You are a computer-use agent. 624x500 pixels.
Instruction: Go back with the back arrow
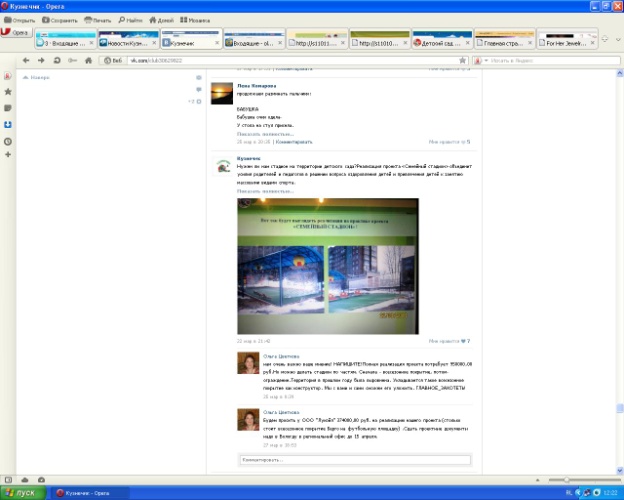coord(26,60)
